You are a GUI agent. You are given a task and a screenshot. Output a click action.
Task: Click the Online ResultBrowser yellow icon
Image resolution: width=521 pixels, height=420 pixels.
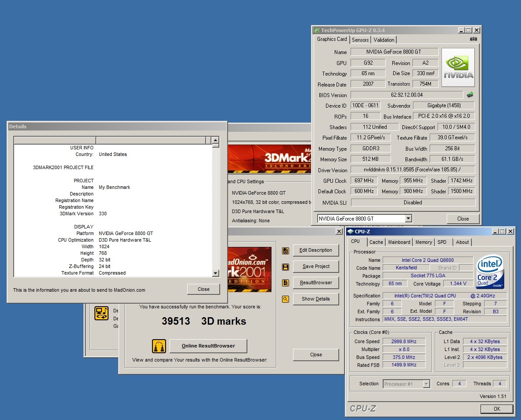pyautogui.click(x=159, y=346)
